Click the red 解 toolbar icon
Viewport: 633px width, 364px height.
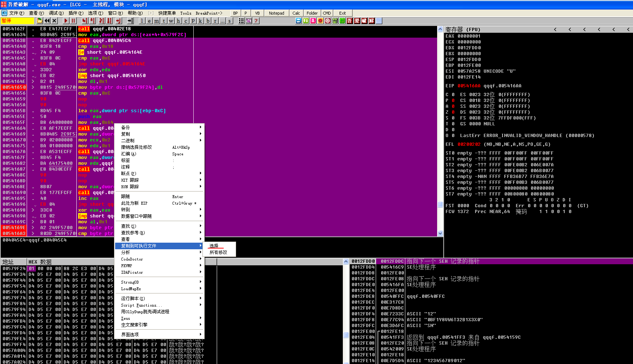coord(371,21)
